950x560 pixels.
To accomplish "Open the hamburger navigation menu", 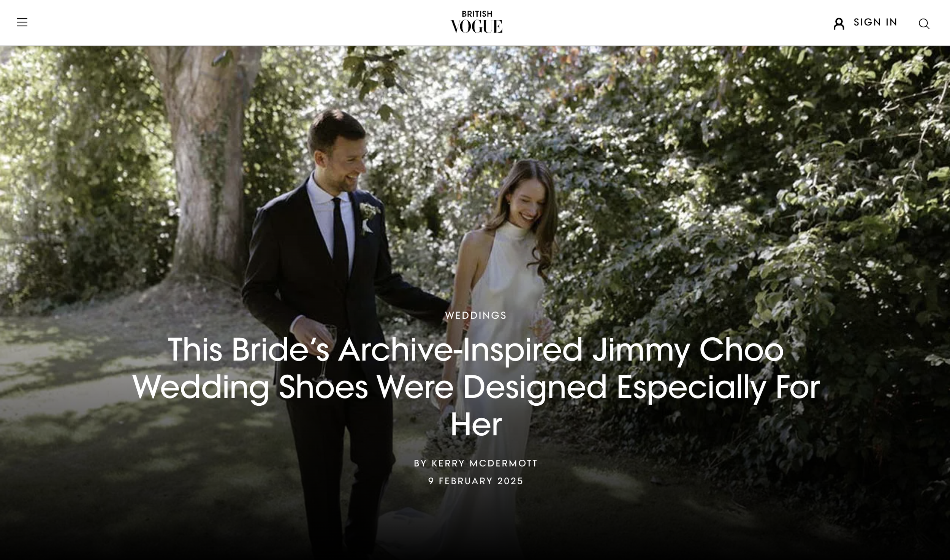I will click(x=22, y=22).
